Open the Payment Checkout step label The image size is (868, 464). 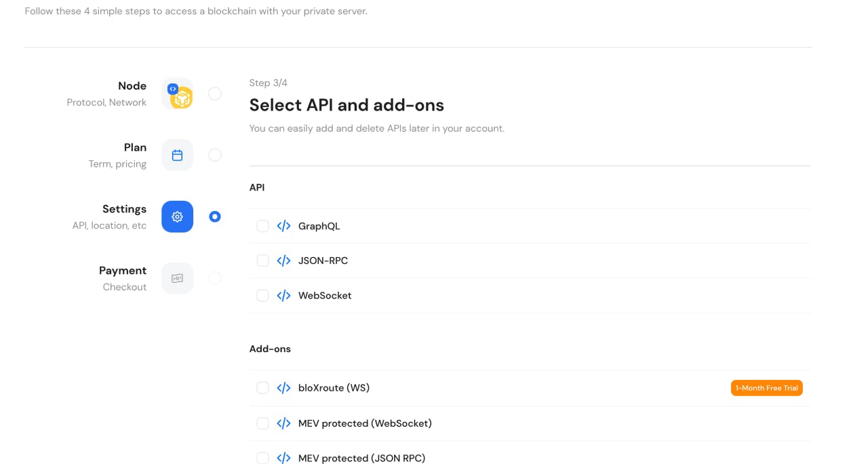coord(123,278)
